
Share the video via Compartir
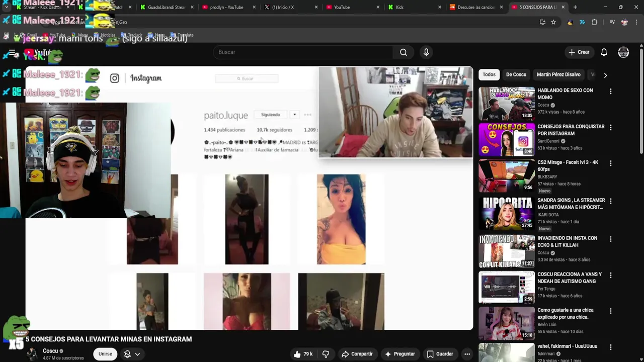(x=357, y=354)
